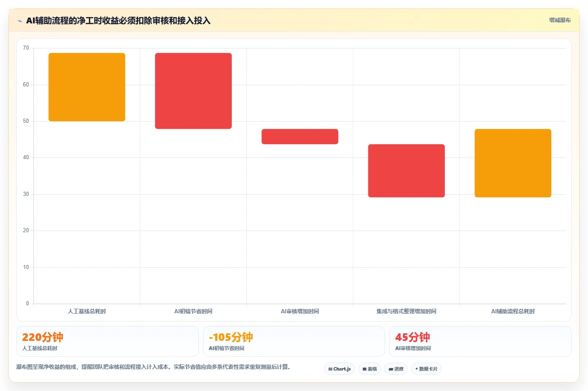Image resolution: width=588 pixels, height=391 pixels.
Task: Click the y-axis value 70
Action: (26, 48)
